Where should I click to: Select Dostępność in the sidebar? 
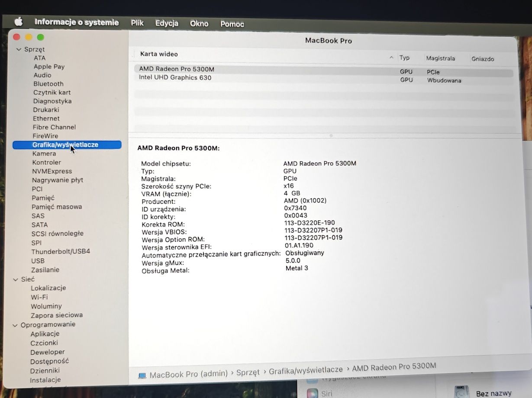[x=50, y=361]
